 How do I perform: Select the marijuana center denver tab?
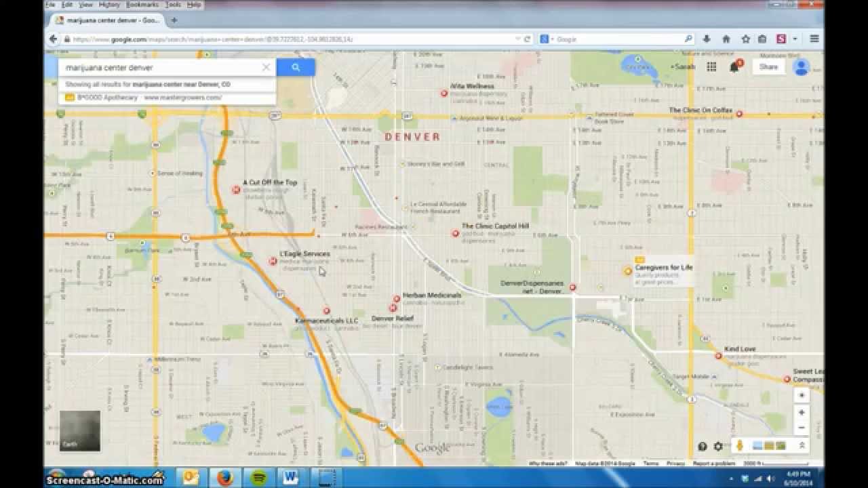coord(107,20)
